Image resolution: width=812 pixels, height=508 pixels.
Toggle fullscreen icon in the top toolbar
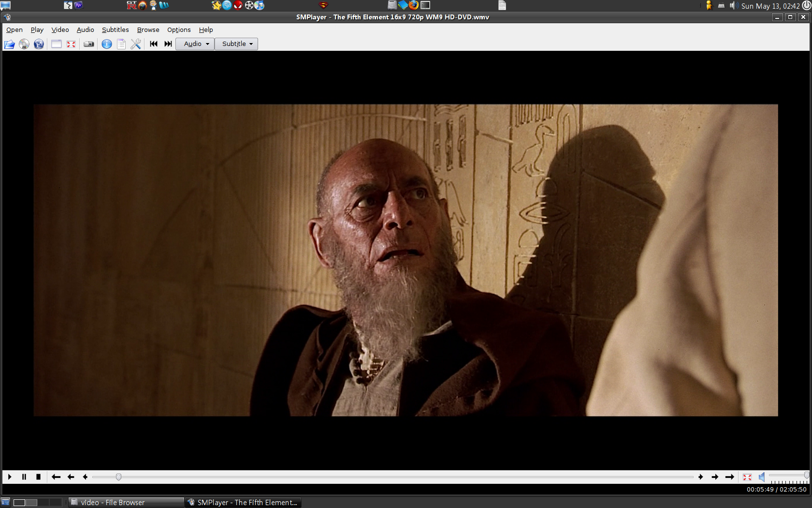click(x=71, y=44)
